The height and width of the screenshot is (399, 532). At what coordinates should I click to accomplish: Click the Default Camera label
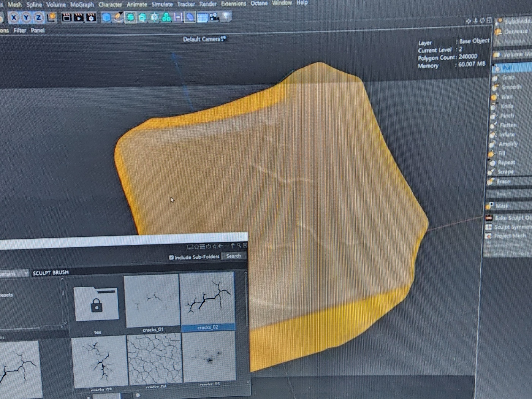[x=201, y=39]
